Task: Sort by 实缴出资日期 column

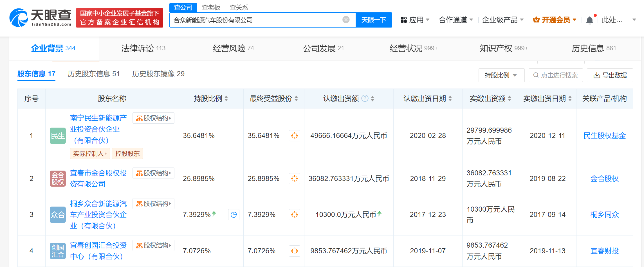Action: [570, 98]
